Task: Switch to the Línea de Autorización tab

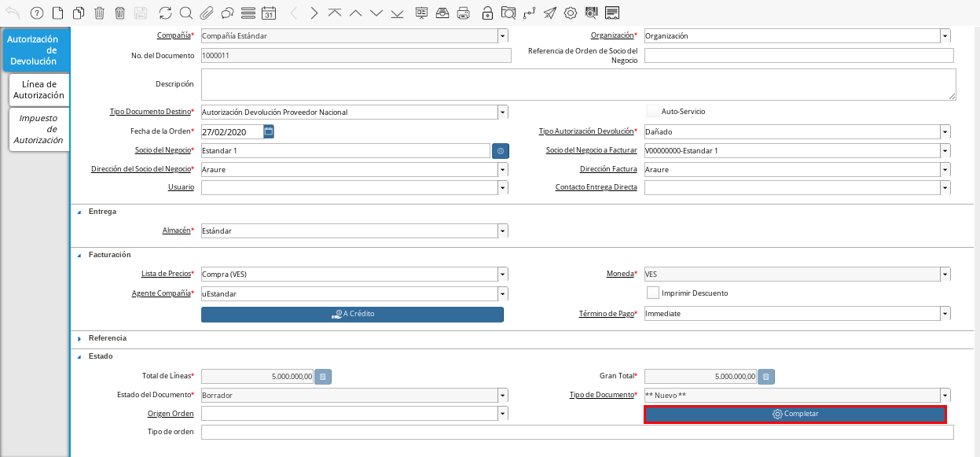Action: [x=39, y=90]
